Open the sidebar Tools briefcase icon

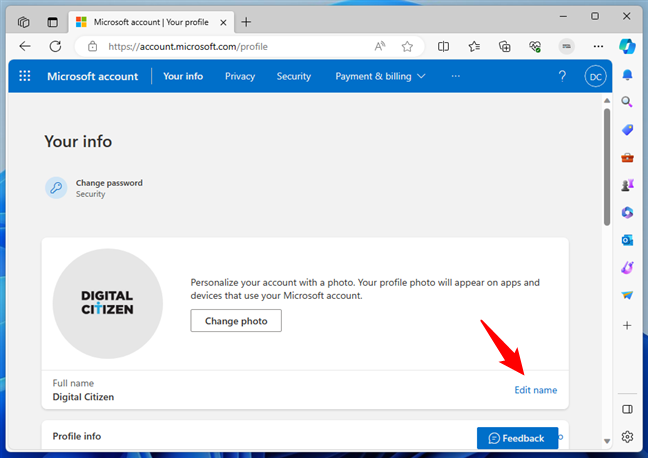click(x=627, y=157)
